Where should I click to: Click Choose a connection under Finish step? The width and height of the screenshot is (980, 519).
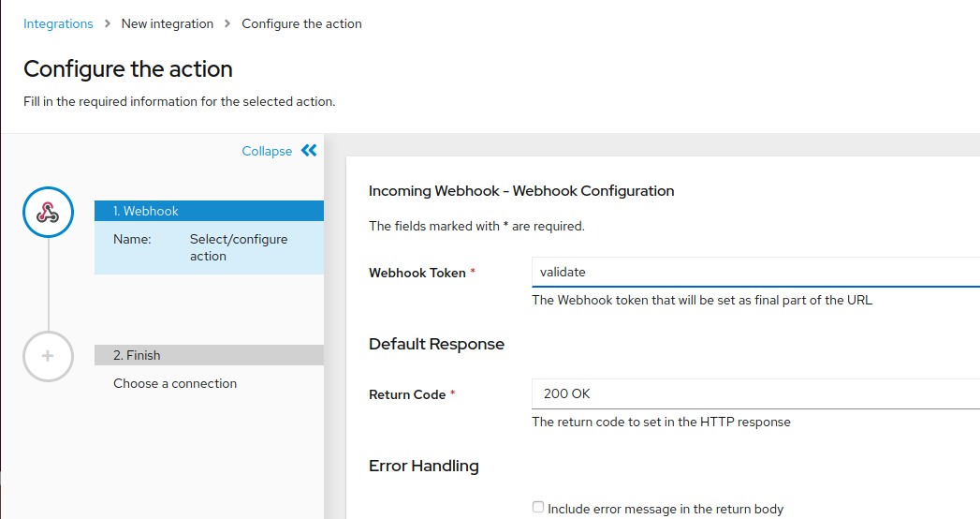[x=175, y=383]
